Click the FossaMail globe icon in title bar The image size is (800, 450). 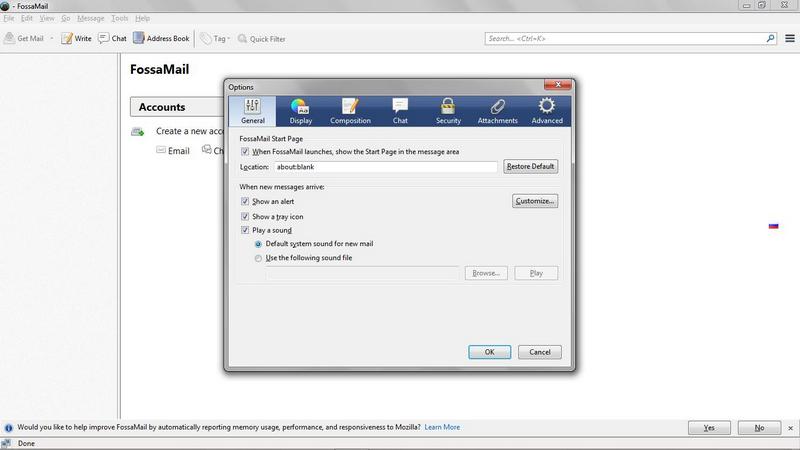click(5, 6)
